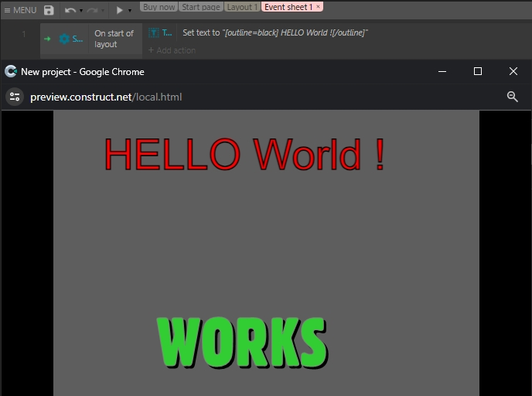Click the Add action link
The height and width of the screenshot is (396, 532).
point(172,50)
